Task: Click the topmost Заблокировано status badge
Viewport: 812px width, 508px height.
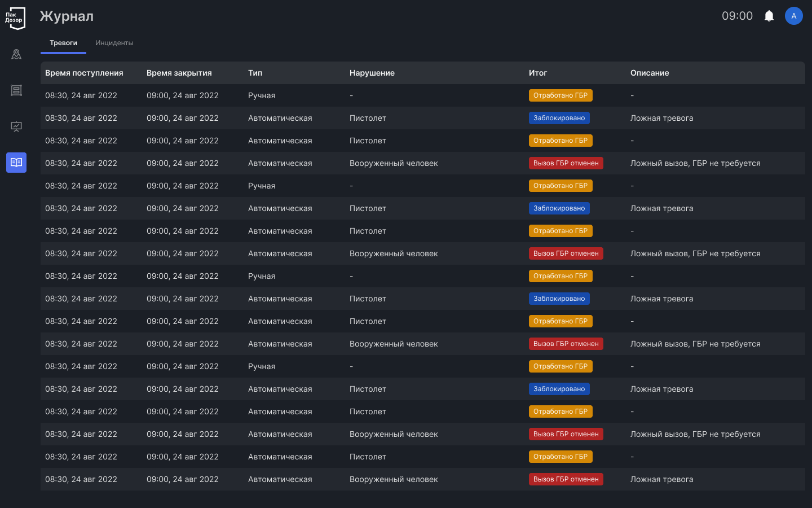Action: [559, 118]
